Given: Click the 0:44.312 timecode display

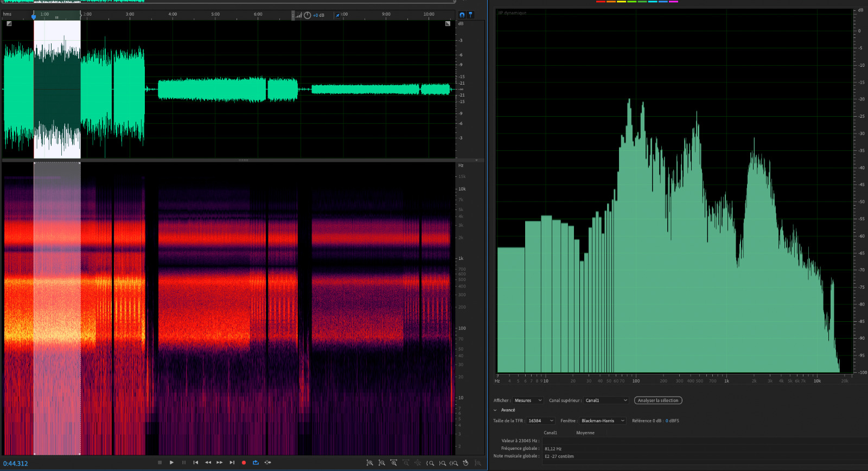Looking at the screenshot, I should click(x=16, y=463).
